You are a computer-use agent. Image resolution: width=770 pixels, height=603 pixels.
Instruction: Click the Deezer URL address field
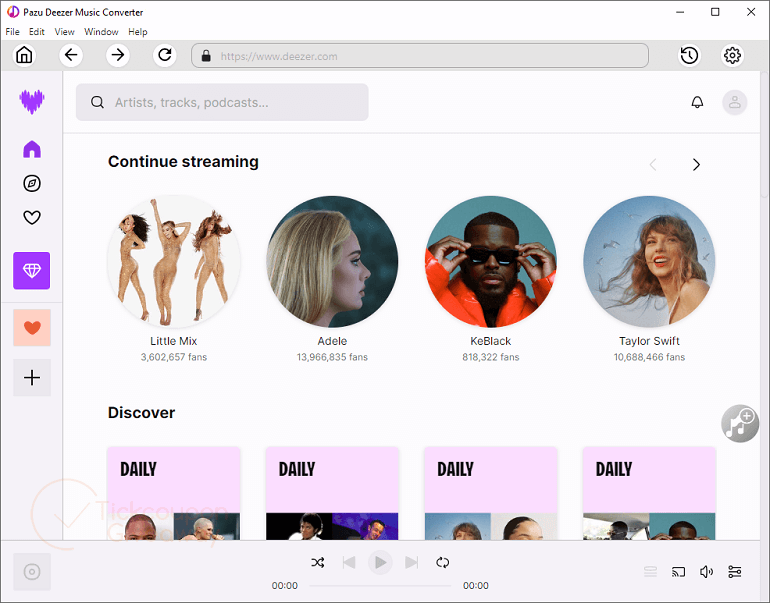pos(420,55)
